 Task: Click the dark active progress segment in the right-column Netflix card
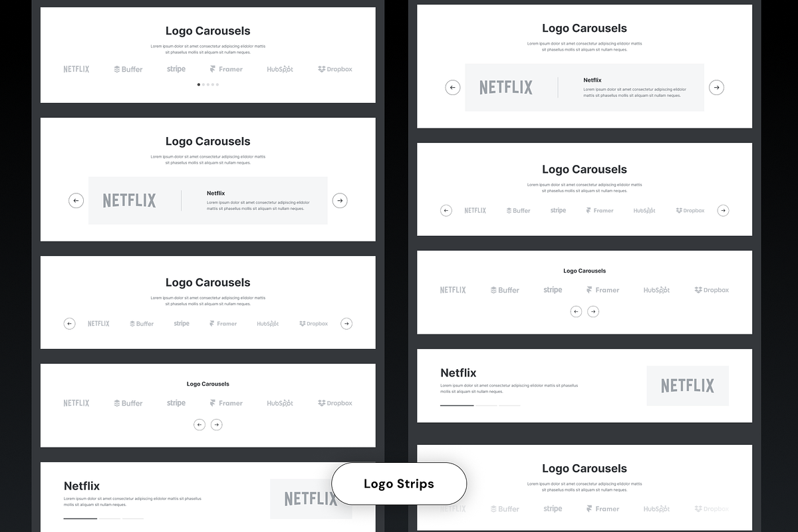[x=457, y=405]
